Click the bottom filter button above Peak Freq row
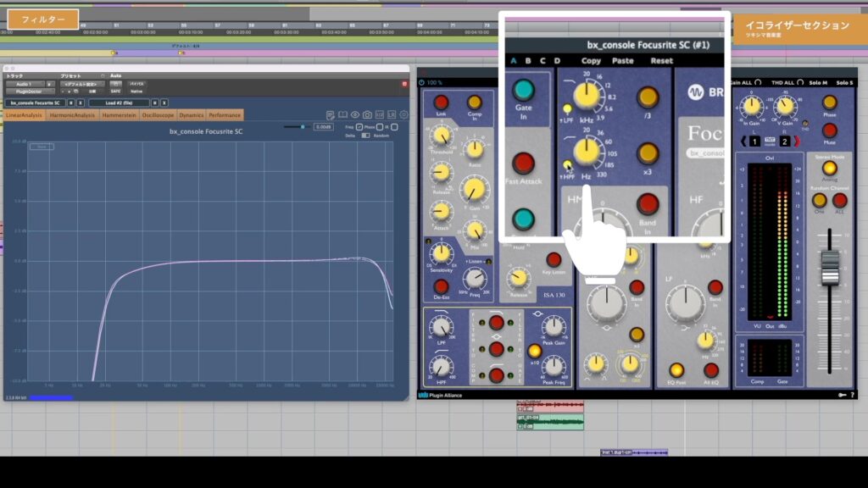The image size is (868, 488). coord(496,375)
